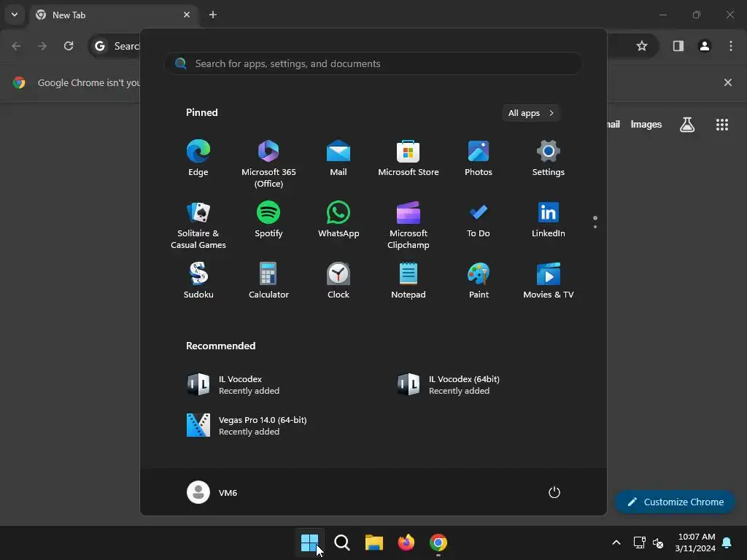Launch Microsoft Clipchamp

tap(409, 225)
